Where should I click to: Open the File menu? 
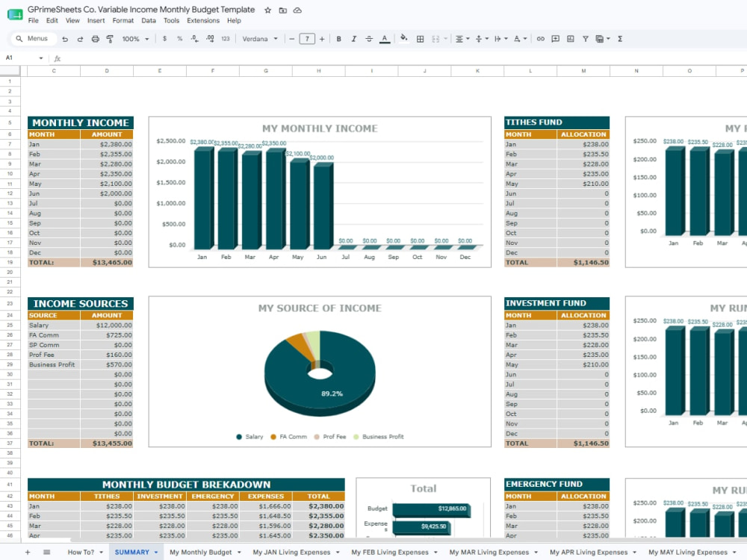[34, 20]
